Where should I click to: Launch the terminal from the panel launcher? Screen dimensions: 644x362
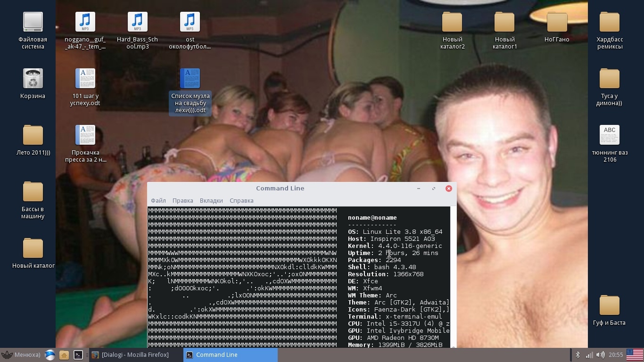tap(78, 355)
